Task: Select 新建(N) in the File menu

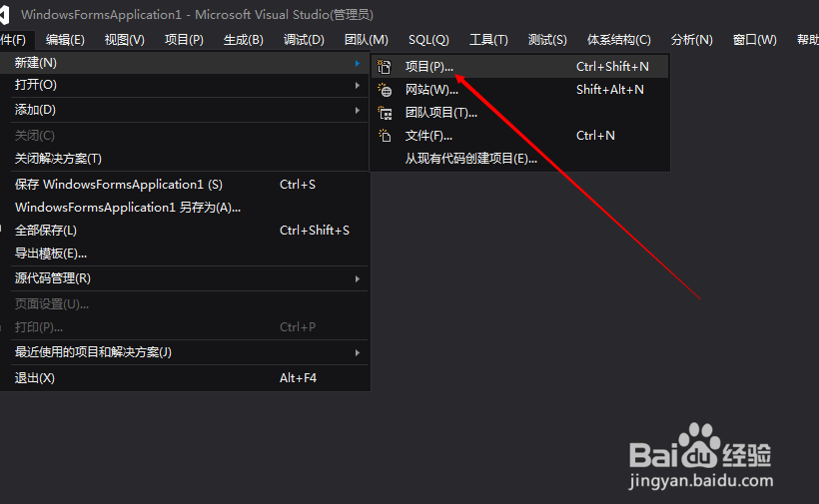Action: coord(185,63)
